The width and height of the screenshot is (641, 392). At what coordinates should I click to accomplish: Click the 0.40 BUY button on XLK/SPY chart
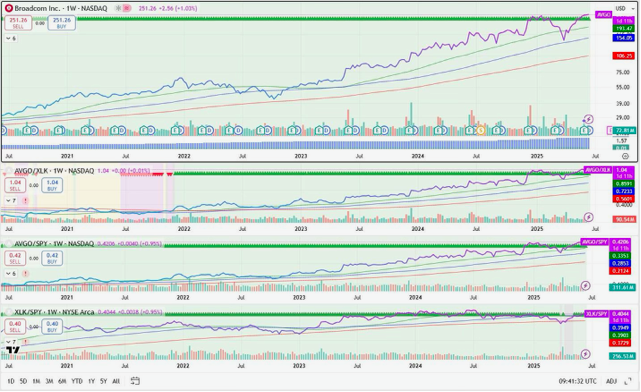click(52, 327)
